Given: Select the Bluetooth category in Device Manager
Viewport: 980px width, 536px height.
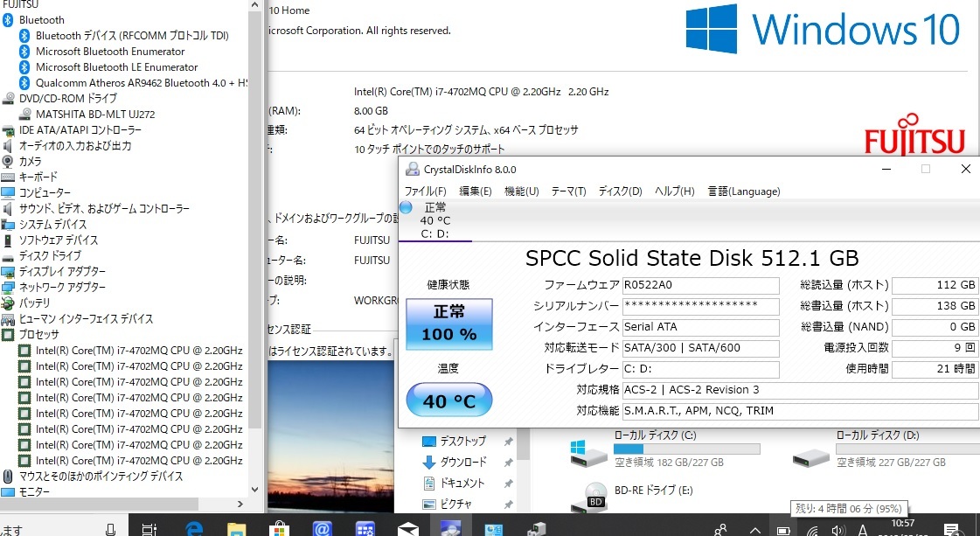Looking at the screenshot, I should (x=41, y=20).
